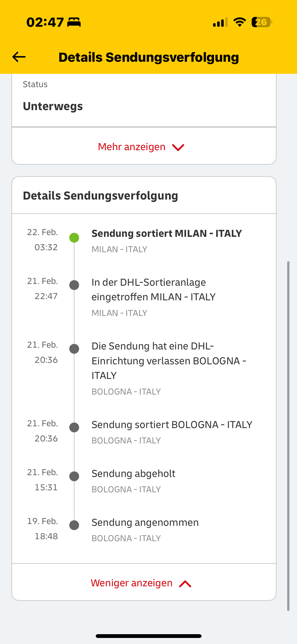This screenshot has width=297, height=644.
Task: Click the dot for the Bologna departure event
Action: [74, 349]
